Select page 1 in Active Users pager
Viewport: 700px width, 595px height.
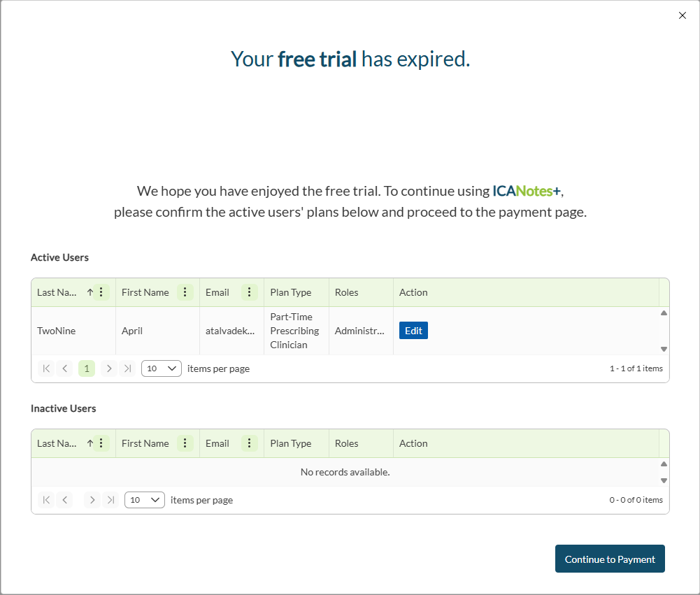point(87,368)
